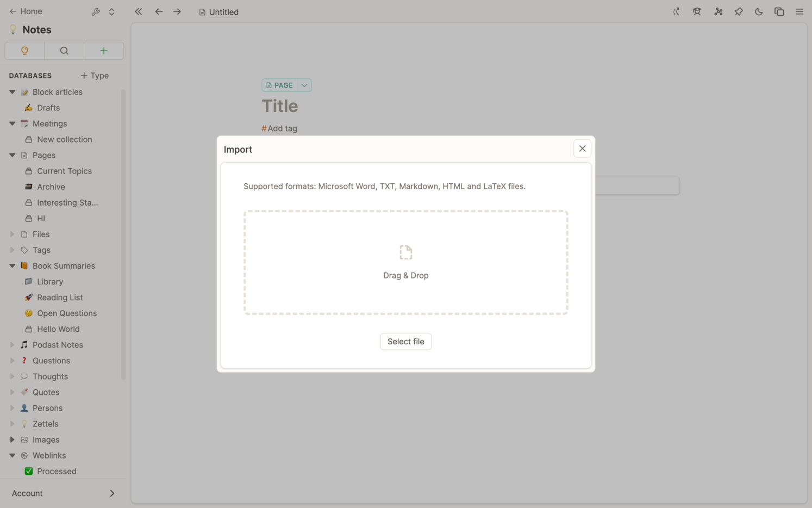
Task: Open Archive collection
Action: [x=51, y=187]
